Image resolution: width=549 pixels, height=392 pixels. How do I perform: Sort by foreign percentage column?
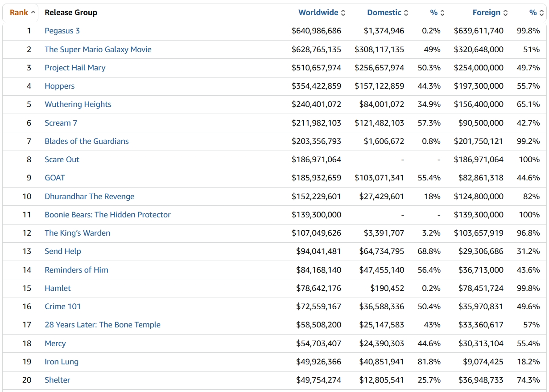pos(533,12)
